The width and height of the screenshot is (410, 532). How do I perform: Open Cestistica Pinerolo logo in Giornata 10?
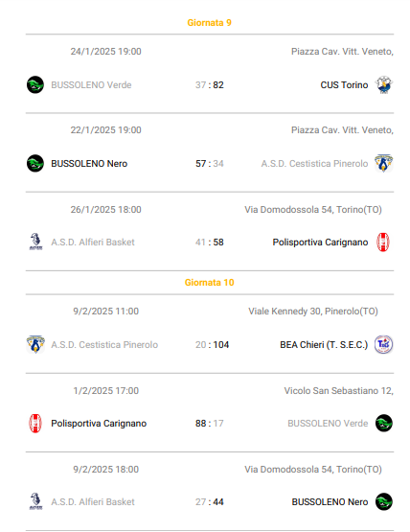[35, 345]
